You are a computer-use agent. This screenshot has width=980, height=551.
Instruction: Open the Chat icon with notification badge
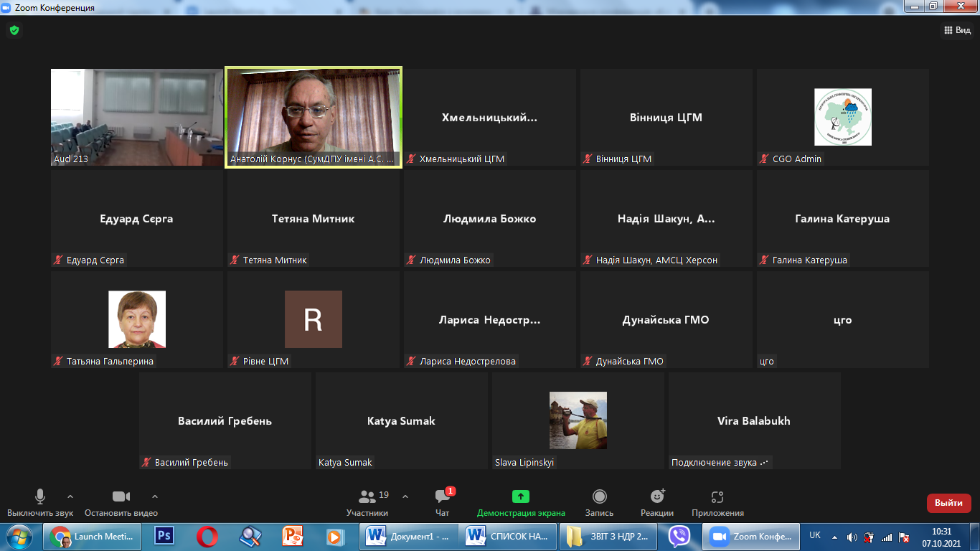tap(442, 496)
